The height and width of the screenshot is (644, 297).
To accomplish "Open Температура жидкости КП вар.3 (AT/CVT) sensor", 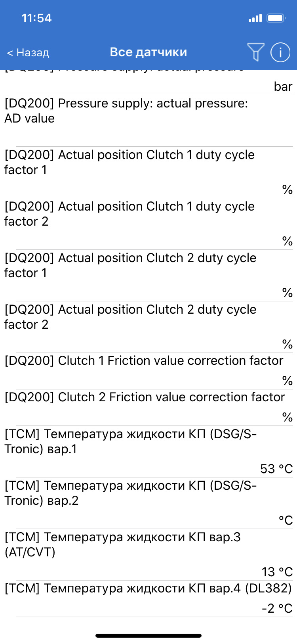I will tap(148, 555).
